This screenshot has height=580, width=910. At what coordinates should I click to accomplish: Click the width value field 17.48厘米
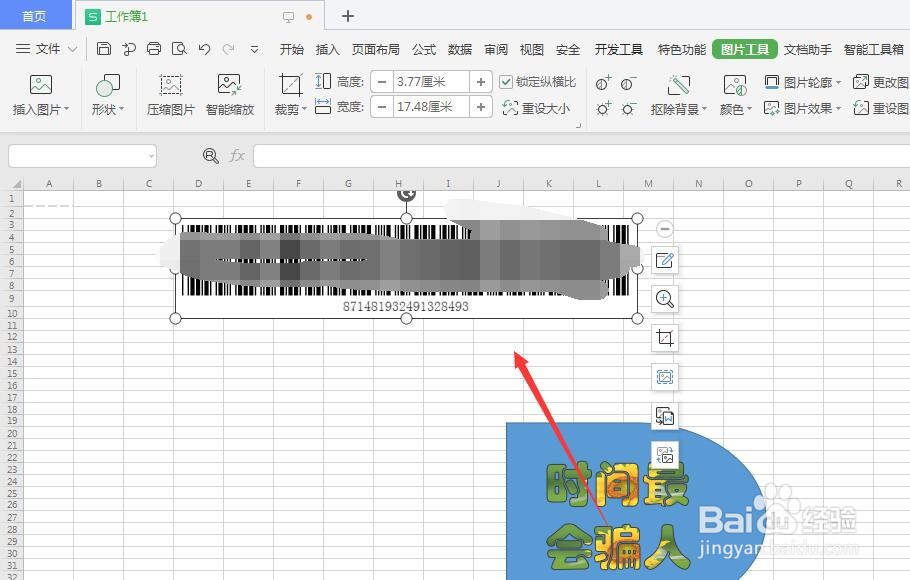431,107
